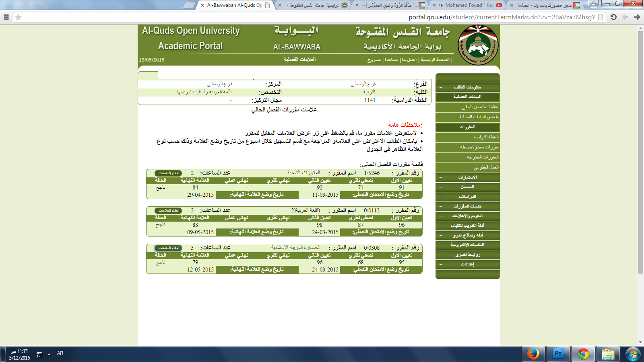Hide marks for course 0/0112
The height and width of the screenshot is (362, 644).
coord(168,211)
